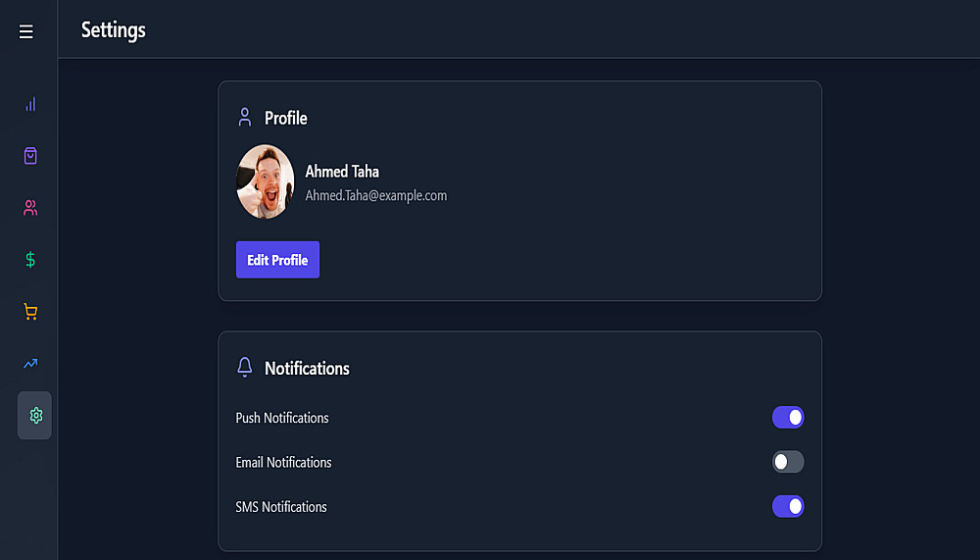Turn off SMS Notifications toggle
Viewport: 980px width, 560px height.
[x=788, y=507]
